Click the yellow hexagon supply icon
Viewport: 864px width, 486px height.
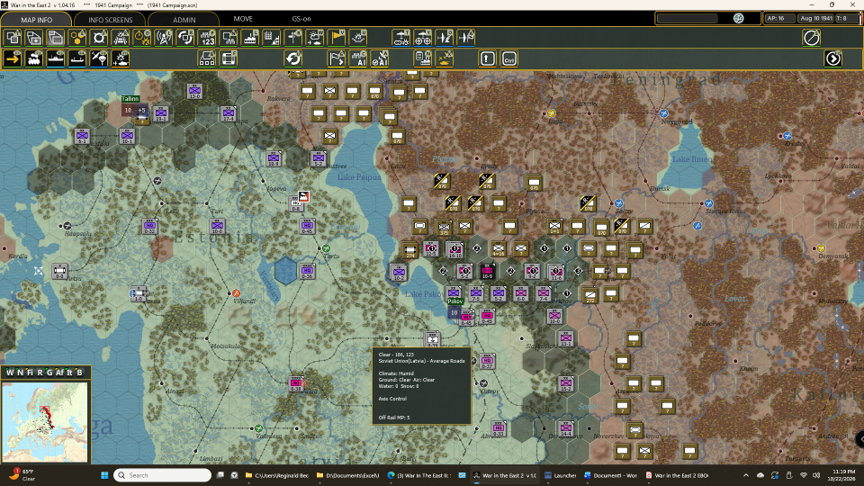point(78,38)
